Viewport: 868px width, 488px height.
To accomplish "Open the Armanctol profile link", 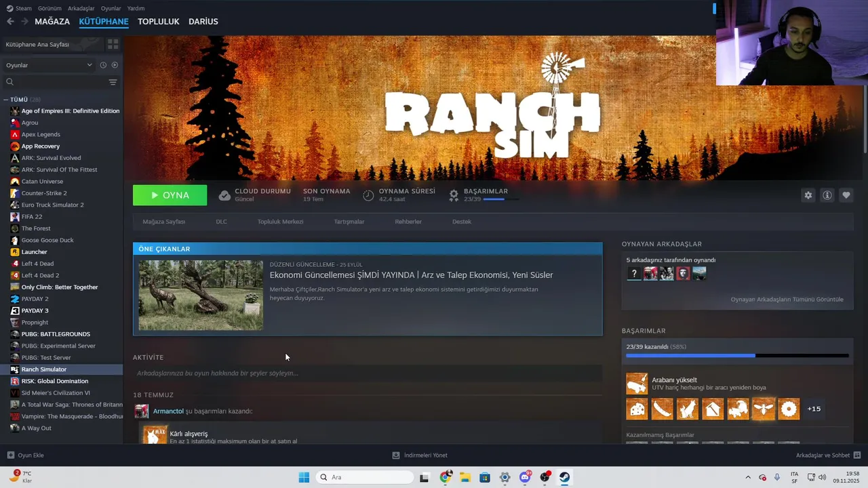I will click(168, 411).
